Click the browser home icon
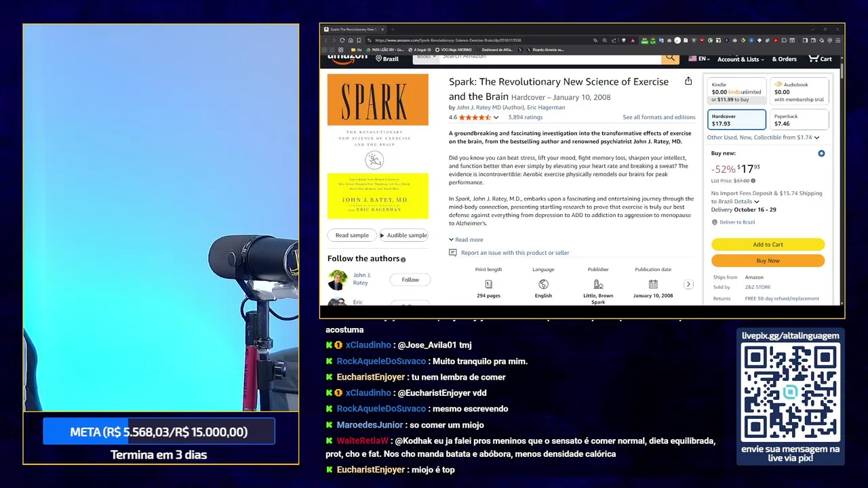Viewport: 868px width, 488px height. [x=350, y=40]
